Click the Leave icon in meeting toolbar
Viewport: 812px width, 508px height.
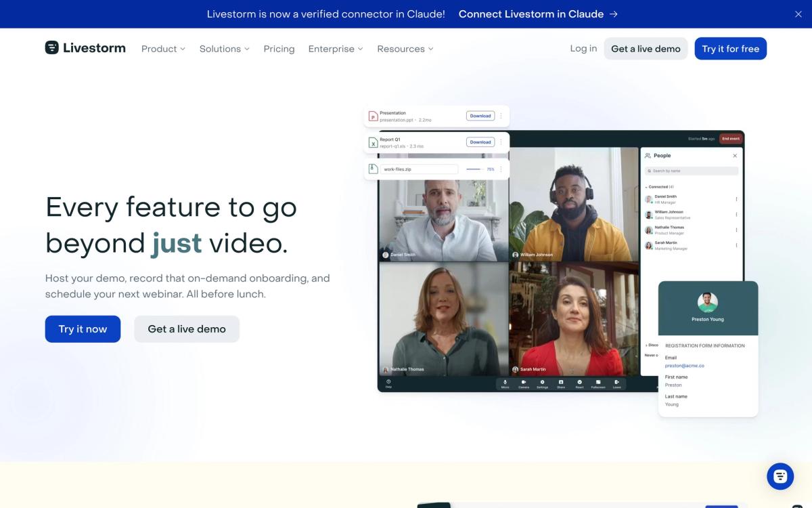(x=617, y=383)
